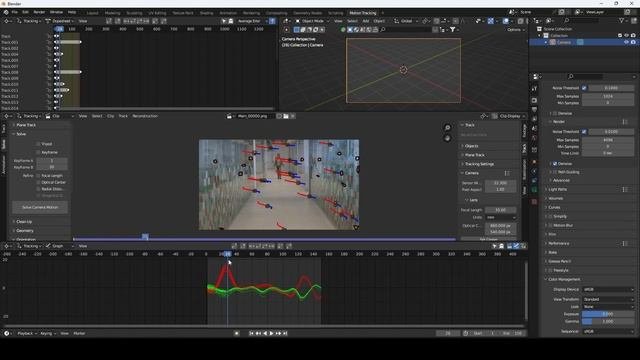
Task: Click the Render properties tab icon
Action: [534, 100]
